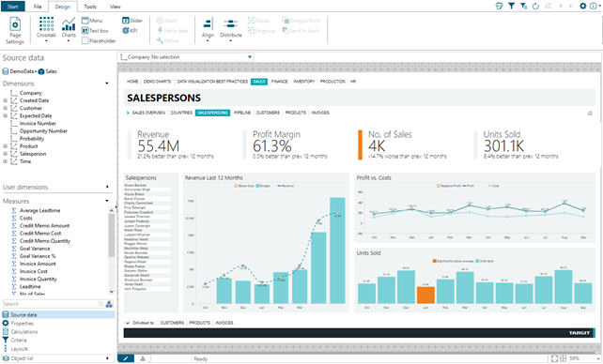Expand the Expected Date dimension

5,115
